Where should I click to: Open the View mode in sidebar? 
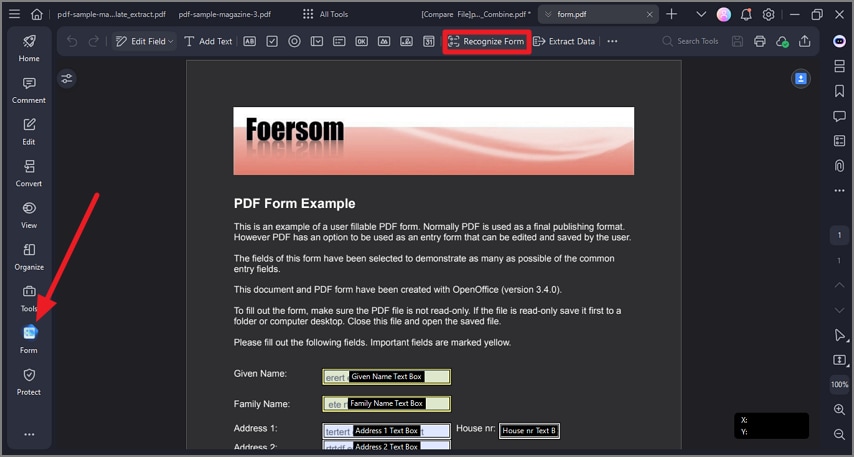coord(29,215)
